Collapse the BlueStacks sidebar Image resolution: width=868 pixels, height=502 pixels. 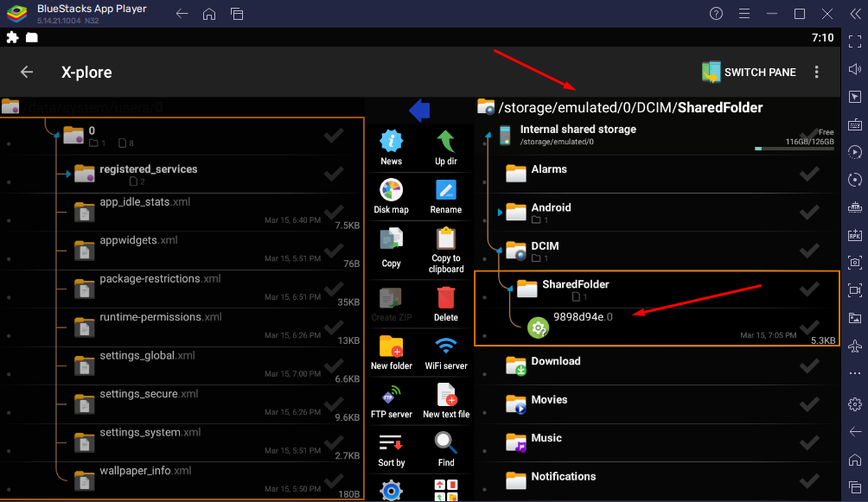point(855,14)
